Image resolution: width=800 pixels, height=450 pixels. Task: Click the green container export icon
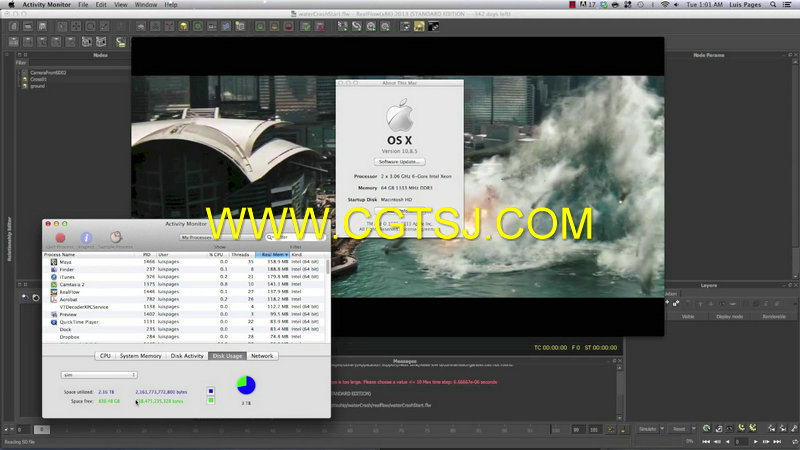pyautogui.click(x=260, y=26)
